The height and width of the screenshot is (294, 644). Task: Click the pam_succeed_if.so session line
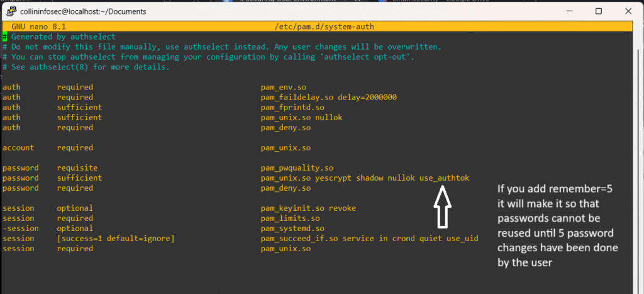pos(369,239)
